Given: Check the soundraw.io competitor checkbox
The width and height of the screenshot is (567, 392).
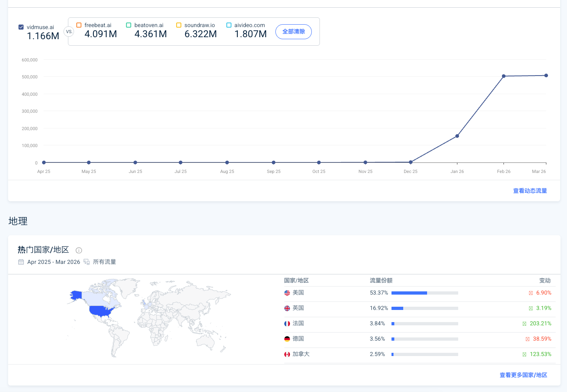Looking at the screenshot, I should 179,25.
